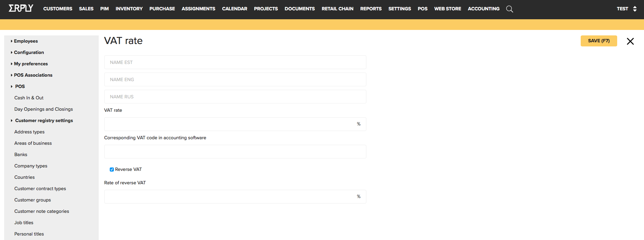Image resolution: width=644 pixels, height=240 pixels.
Task: Open Cash In & Out page
Action: point(29,98)
